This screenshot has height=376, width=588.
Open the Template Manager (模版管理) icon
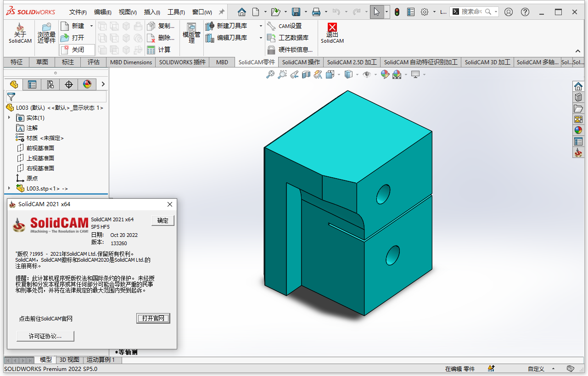point(191,33)
